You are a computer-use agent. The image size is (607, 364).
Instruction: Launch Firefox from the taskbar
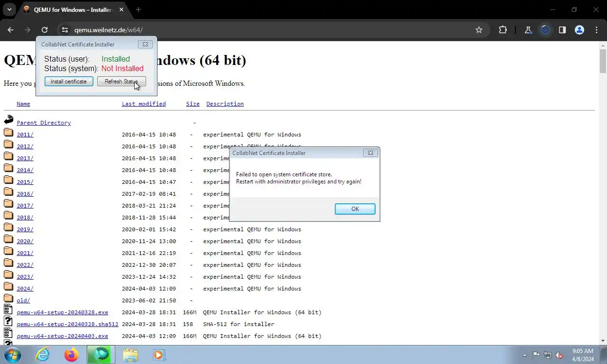pos(72,355)
